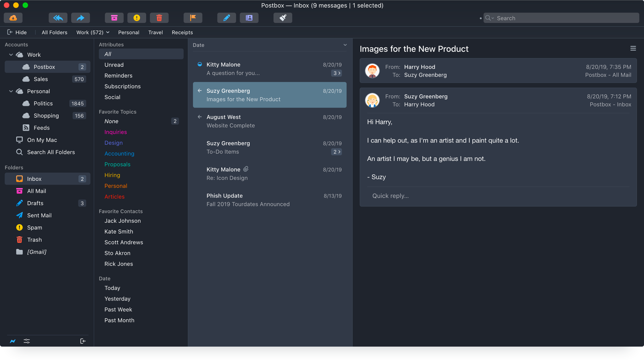Filter by pink Inquiries topic
The image size is (644, 363).
tap(116, 132)
